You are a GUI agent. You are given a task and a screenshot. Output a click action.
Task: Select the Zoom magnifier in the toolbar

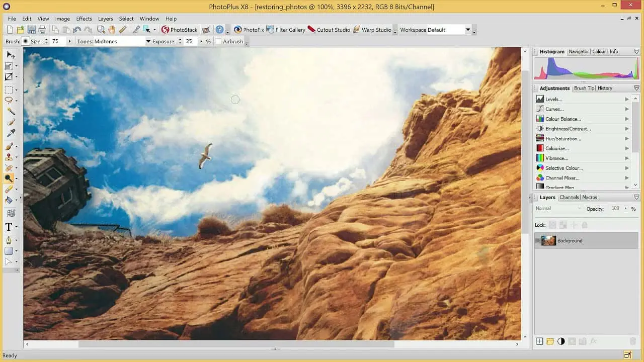click(x=101, y=30)
